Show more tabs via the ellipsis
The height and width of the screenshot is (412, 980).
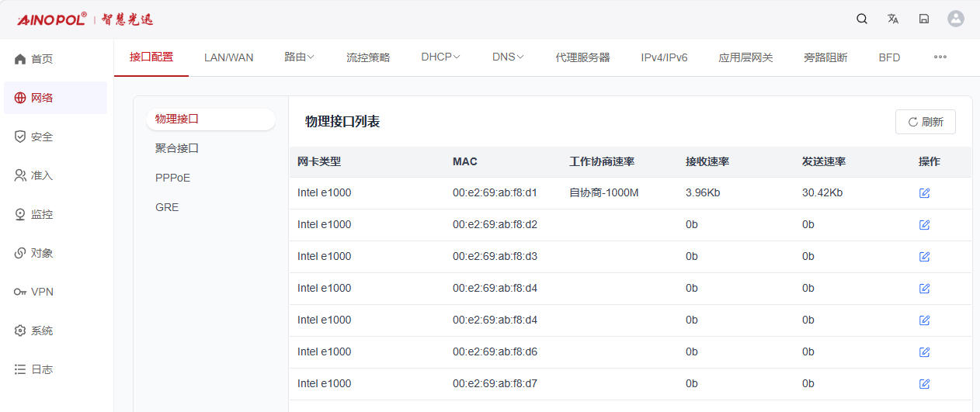(x=940, y=57)
